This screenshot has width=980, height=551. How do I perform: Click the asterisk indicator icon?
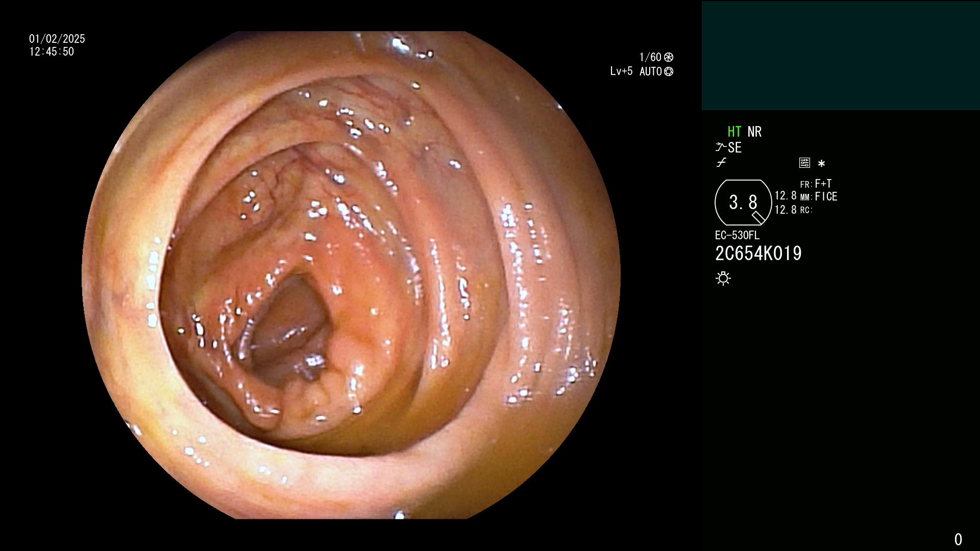point(821,164)
